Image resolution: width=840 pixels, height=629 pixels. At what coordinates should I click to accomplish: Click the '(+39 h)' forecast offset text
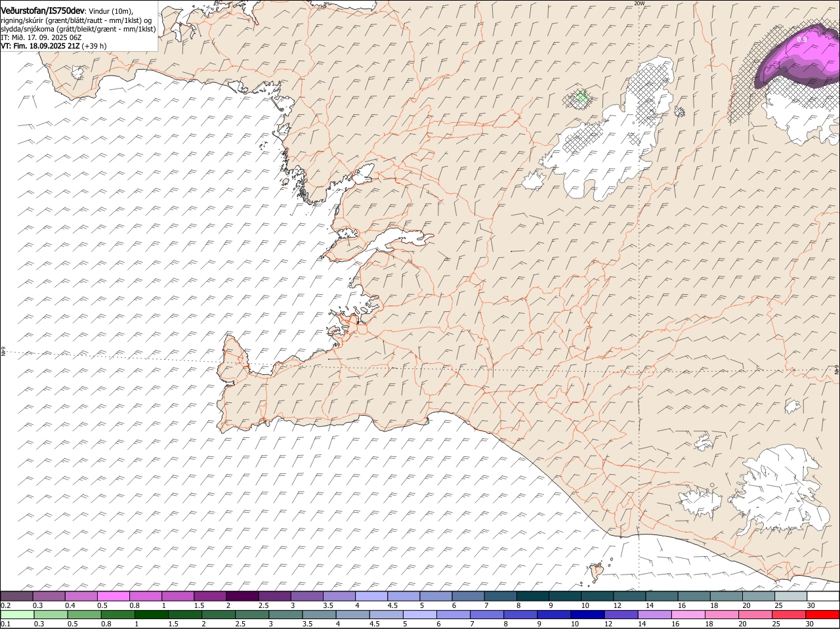point(94,46)
